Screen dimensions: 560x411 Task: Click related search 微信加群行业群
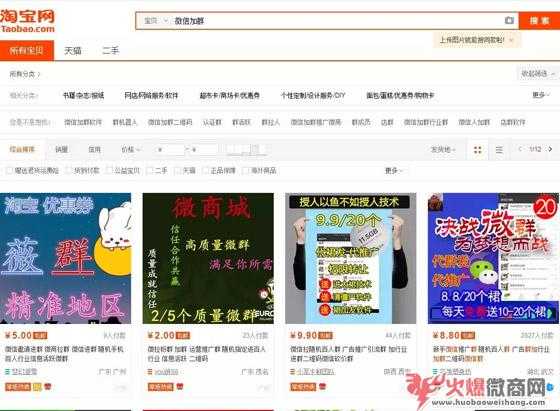[x=426, y=122]
